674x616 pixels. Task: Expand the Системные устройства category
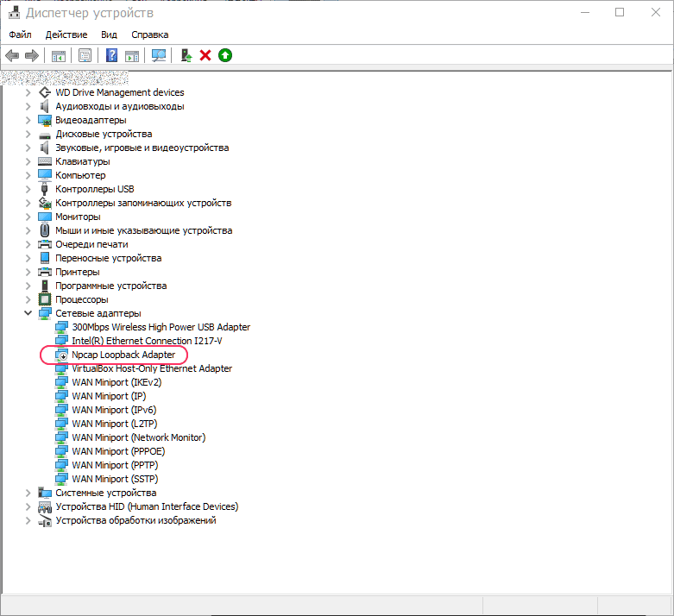(x=28, y=493)
